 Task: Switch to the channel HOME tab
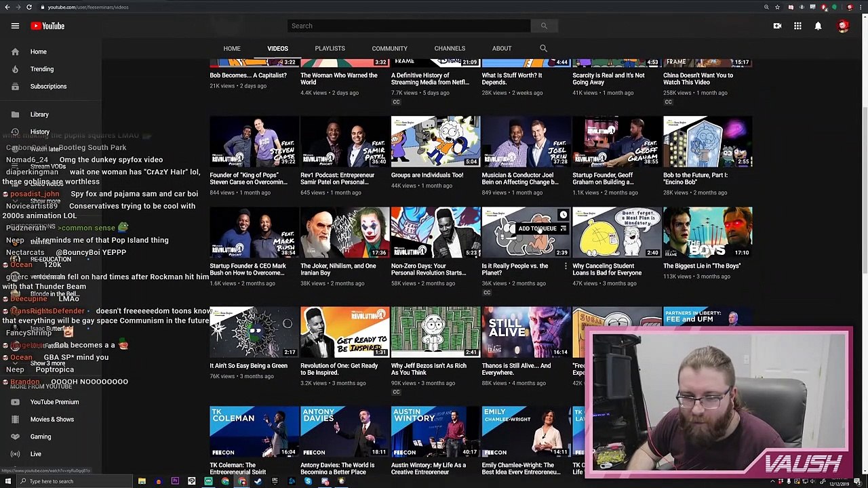pos(232,49)
